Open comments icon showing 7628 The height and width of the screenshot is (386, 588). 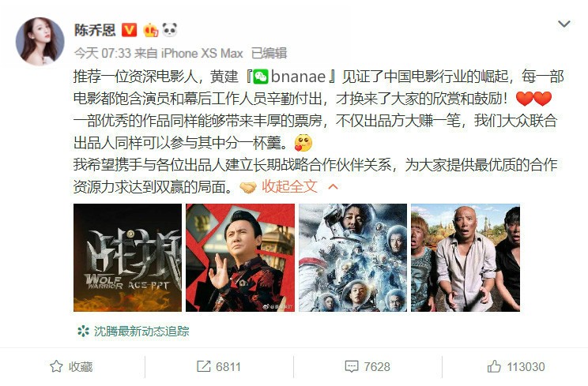pyautogui.click(x=367, y=366)
